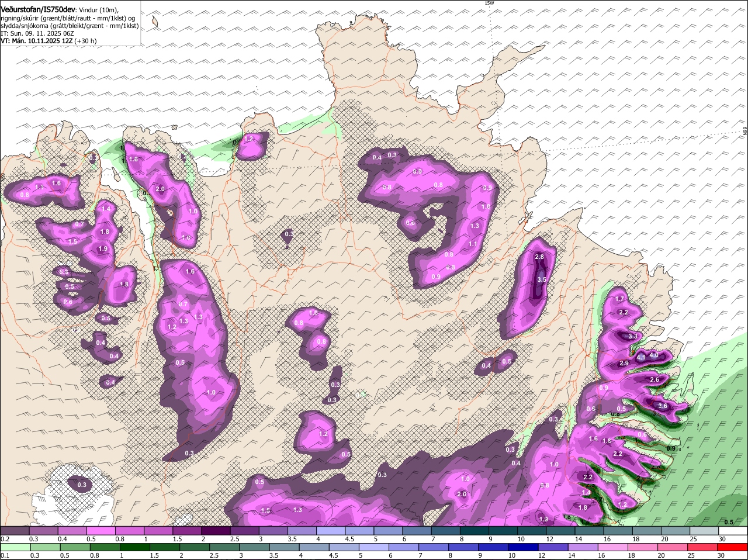Image resolution: width=748 pixels, height=560 pixels.
Task: Select the blue 8 swatch in the lower legend row
Action: (463, 547)
